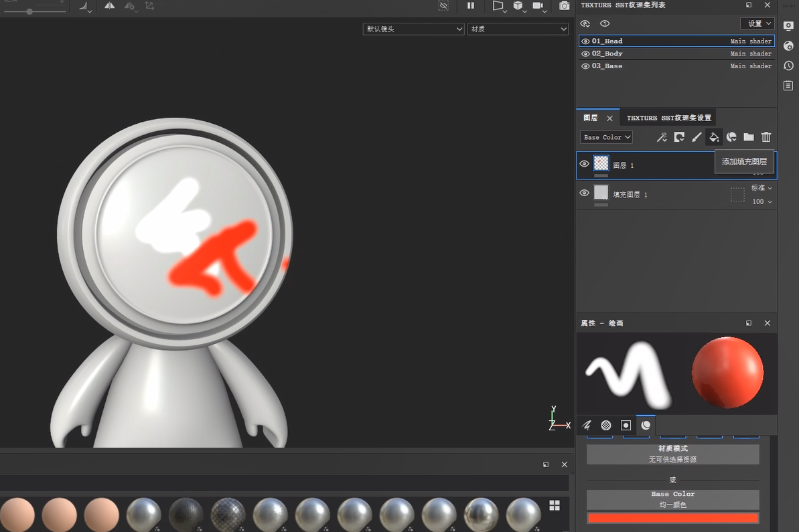The image size is (799, 532).
Task: Hide the 01_Head texture set
Action: tap(585, 41)
